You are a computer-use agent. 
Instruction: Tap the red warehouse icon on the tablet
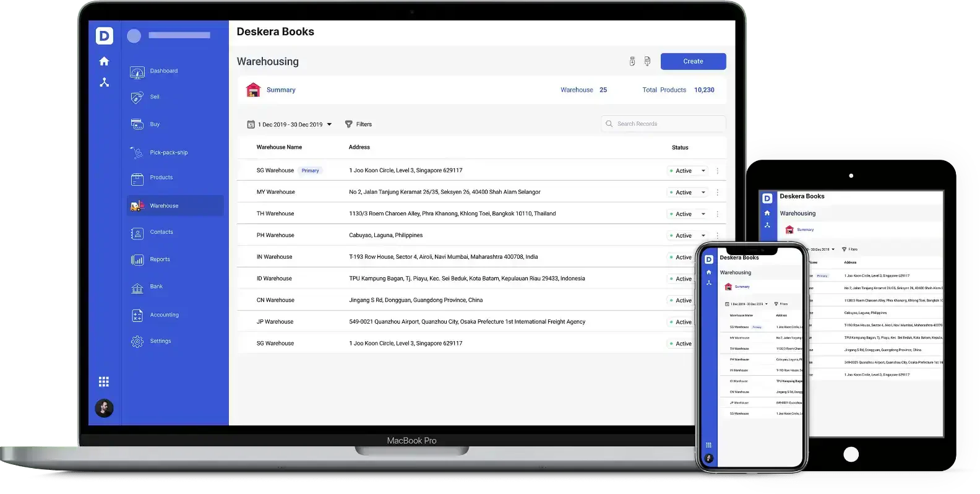(x=789, y=230)
